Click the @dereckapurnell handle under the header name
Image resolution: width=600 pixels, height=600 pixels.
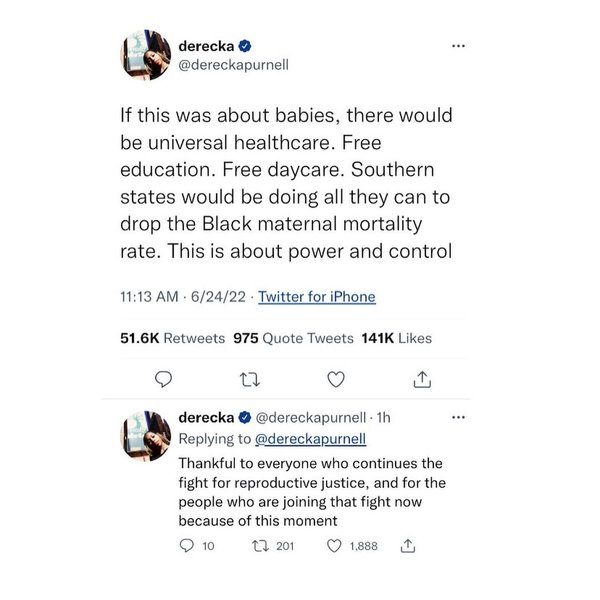click(232, 66)
